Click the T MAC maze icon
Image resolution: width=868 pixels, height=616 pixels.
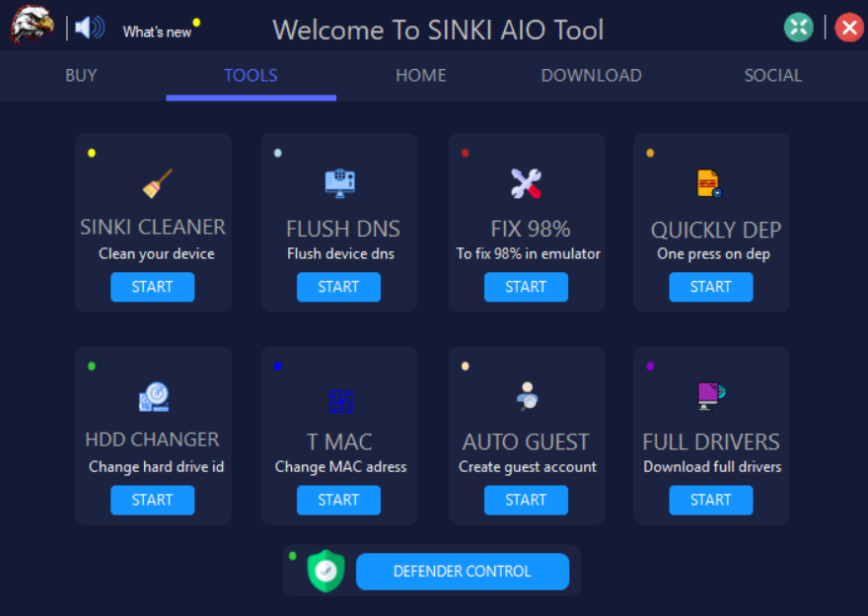point(341,401)
